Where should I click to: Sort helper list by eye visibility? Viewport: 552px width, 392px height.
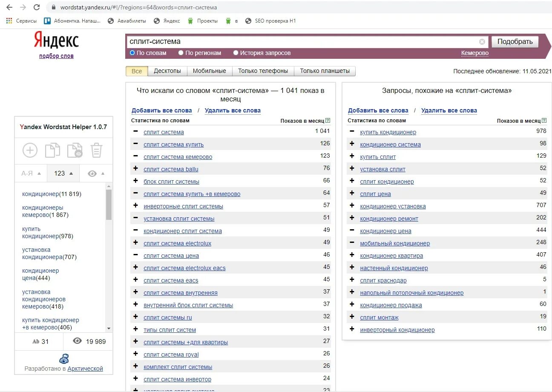96,173
